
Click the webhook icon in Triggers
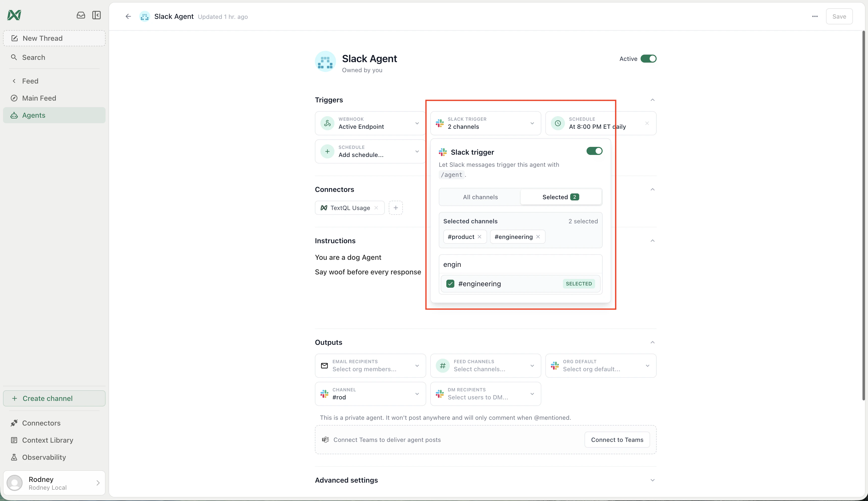pos(328,123)
